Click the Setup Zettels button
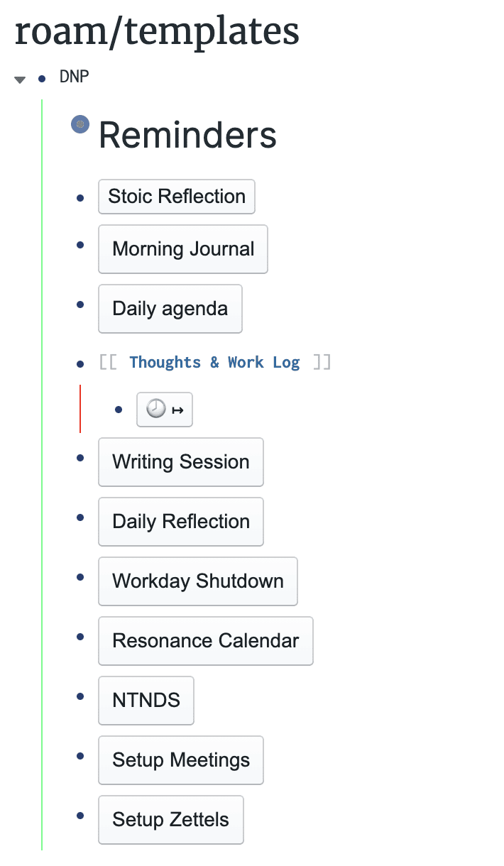Viewport: 504px width, 866px height. click(170, 820)
